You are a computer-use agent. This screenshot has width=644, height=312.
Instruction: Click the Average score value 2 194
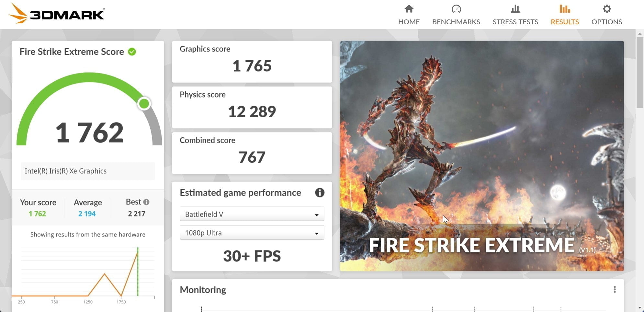(87, 214)
